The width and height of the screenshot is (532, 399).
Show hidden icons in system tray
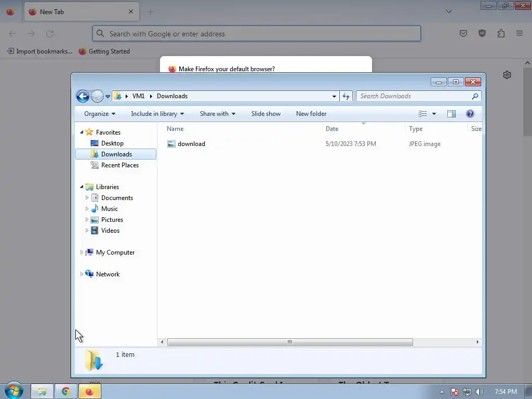tap(442, 392)
